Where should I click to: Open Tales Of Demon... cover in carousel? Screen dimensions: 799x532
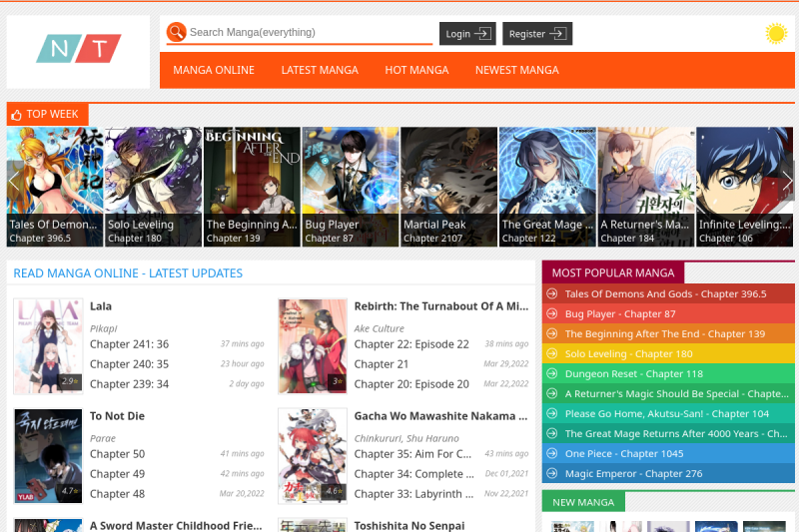point(55,187)
